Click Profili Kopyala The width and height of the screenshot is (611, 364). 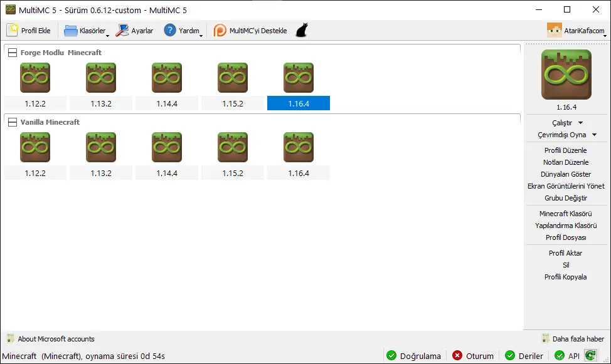[x=565, y=277]
